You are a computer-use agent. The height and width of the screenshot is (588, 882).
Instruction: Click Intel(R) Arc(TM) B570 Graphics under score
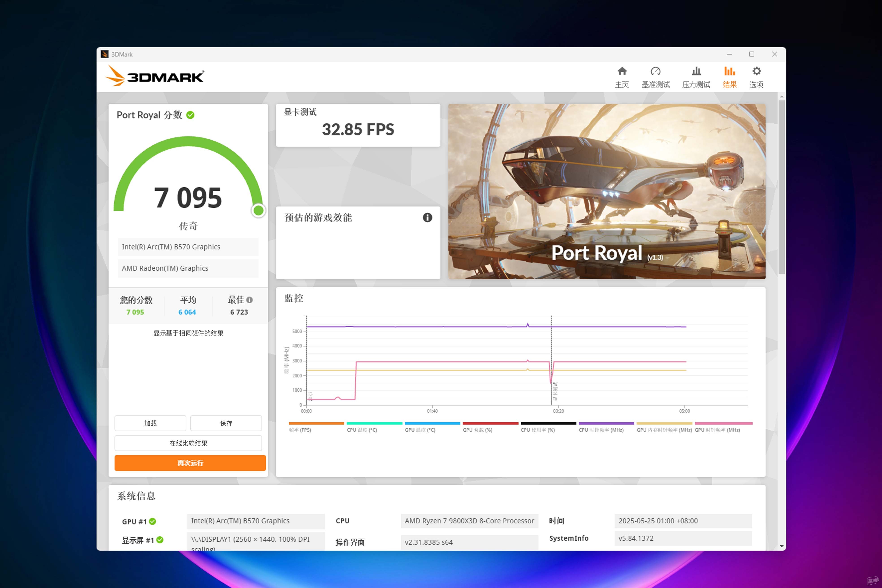(188, 247)
